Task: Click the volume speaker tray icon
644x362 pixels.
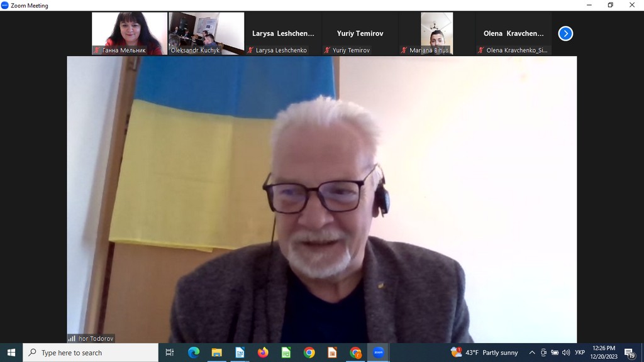Action: click(565, 353)
